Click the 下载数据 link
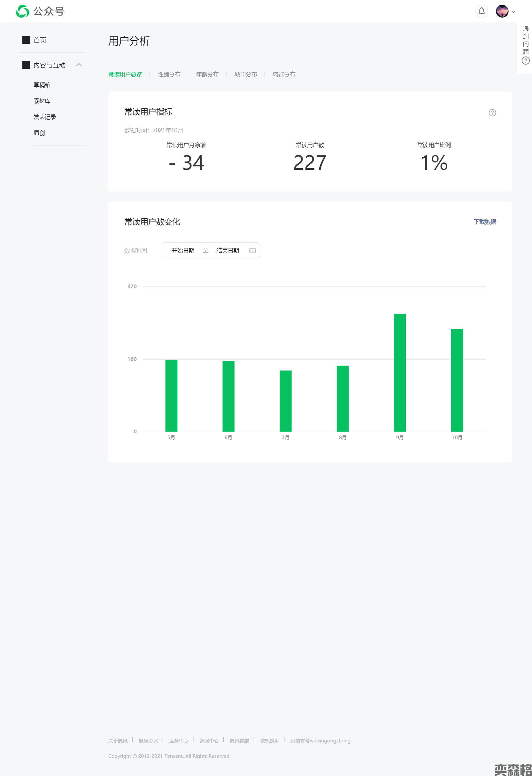This screenshot has width=532, height=776. 485,222
